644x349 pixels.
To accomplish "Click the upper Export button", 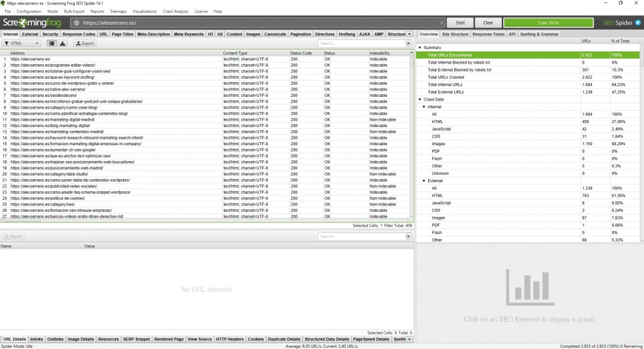I will 85,43.
